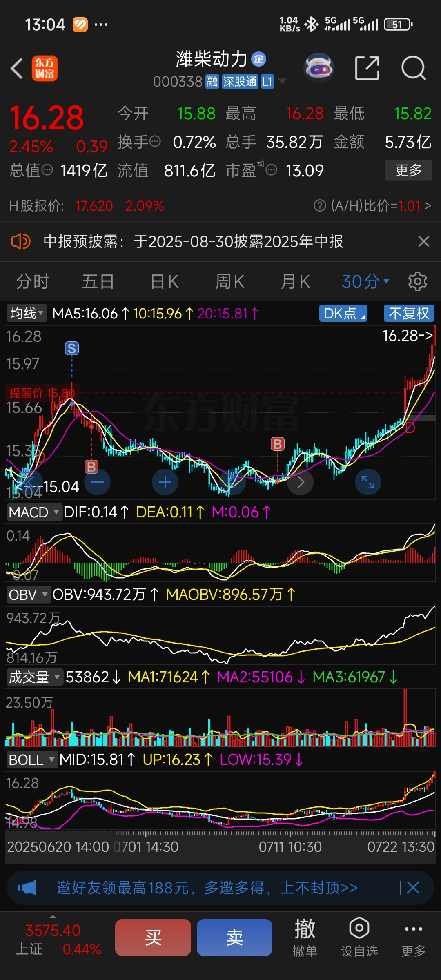The image size is (441, 980).
Task: Open the bottom 更多 dots menu
Action: 413,937
